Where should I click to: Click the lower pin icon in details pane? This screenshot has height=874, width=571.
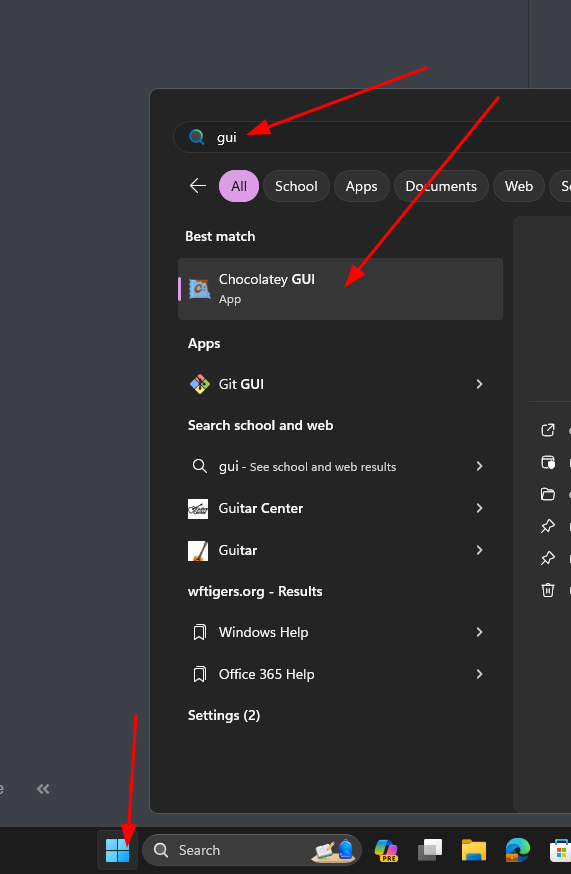(548, 558)
